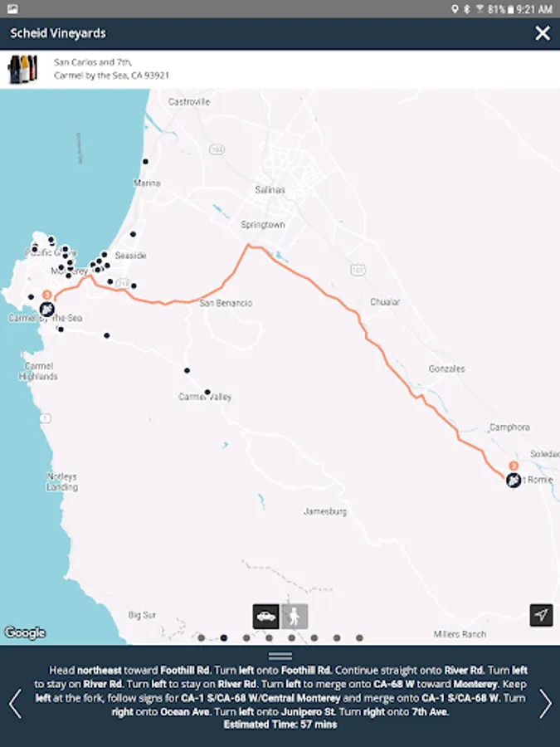Tap the Google logo on map

point(25,632)
